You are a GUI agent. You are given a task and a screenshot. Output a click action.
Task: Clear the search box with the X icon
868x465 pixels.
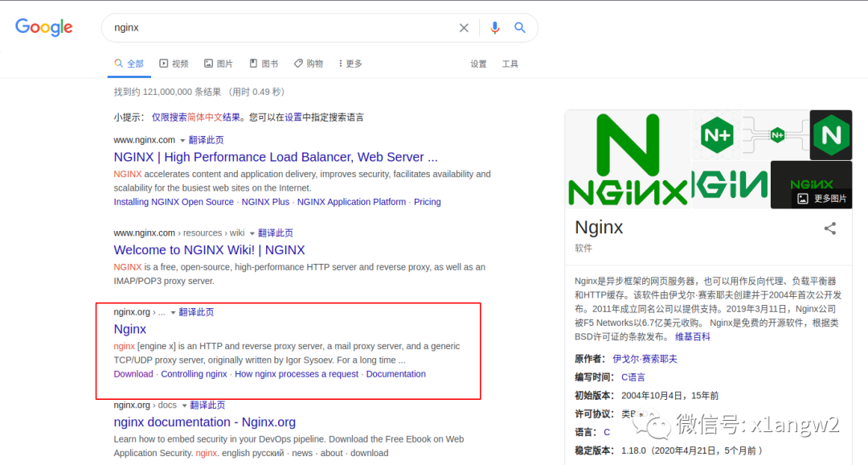[x=464, y=27]
